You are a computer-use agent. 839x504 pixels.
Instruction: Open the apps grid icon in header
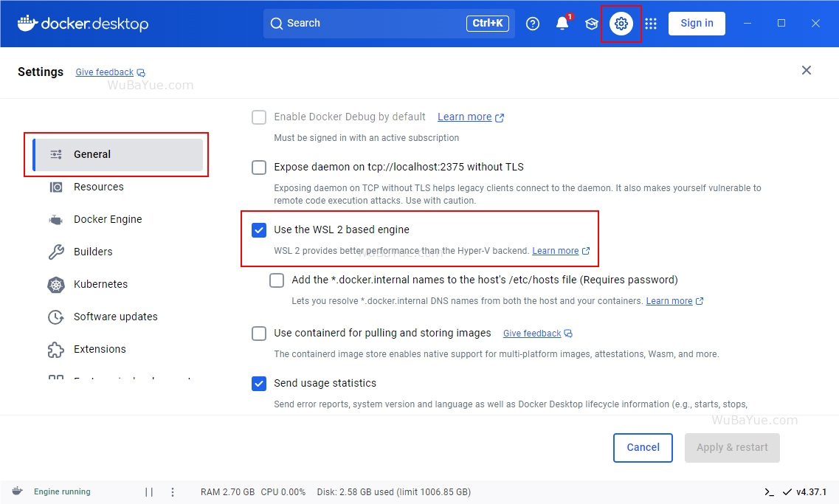(x=651, y=24)
